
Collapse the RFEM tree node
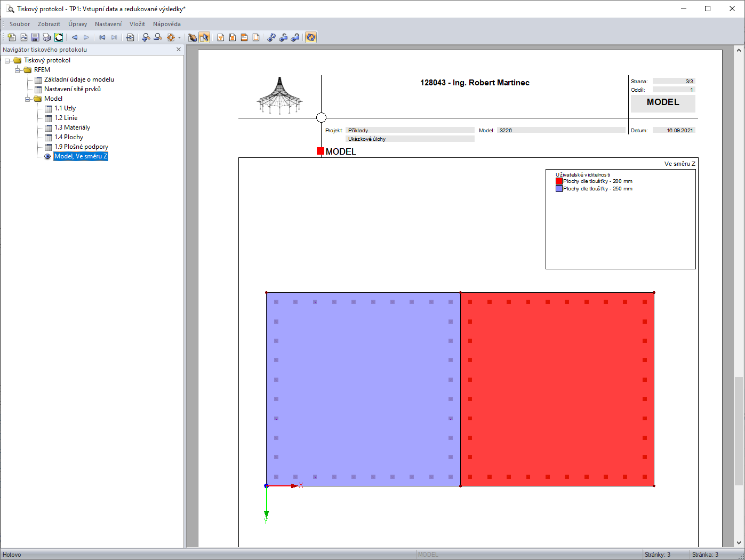pyautogui.click(x=18, y=70)
